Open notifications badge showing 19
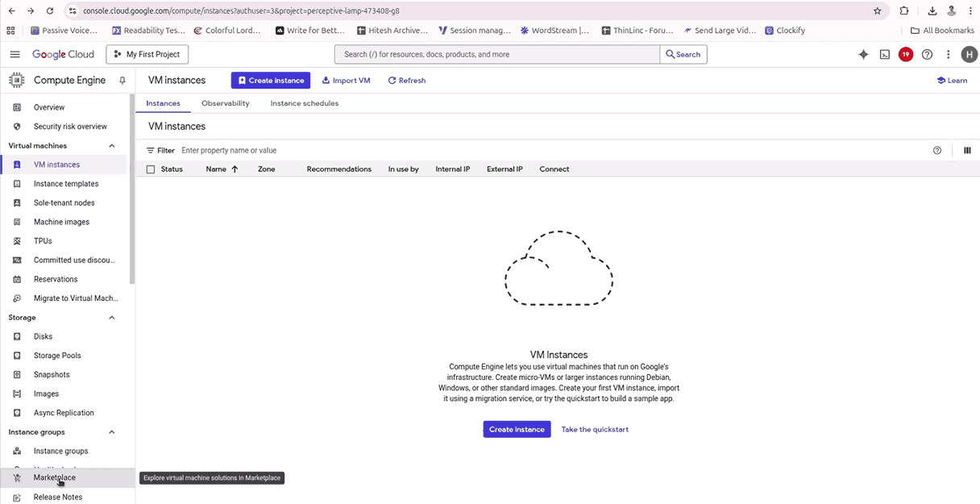980x504 pixels. pyautogui.click(x=906, y=55)
